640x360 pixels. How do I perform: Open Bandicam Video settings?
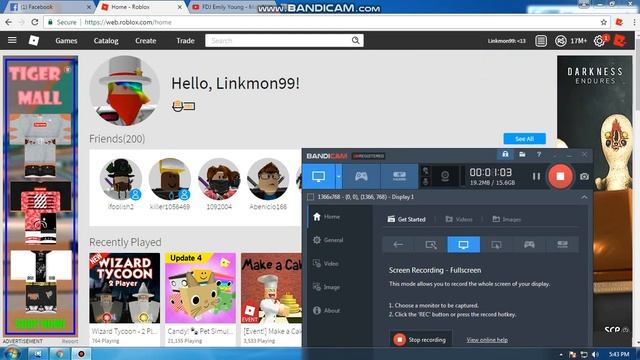pos(326,264)
